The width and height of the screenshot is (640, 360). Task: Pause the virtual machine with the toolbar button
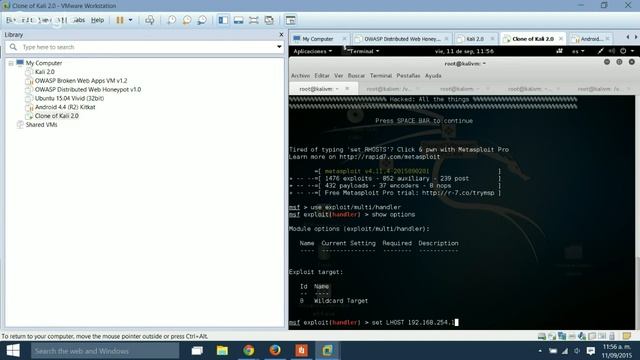[120, 20]
